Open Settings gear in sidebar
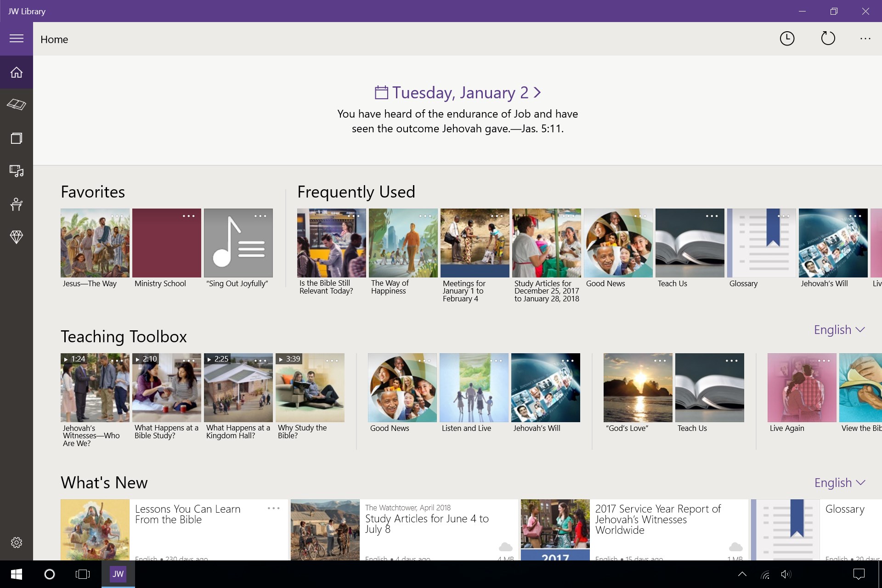The image size is (882, 588). tap(17, 543)
